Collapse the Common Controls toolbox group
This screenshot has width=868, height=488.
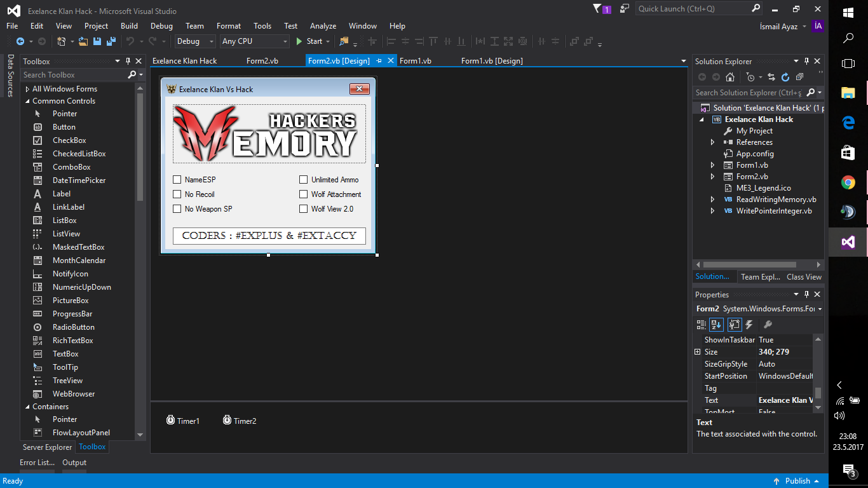coord(27,101)
